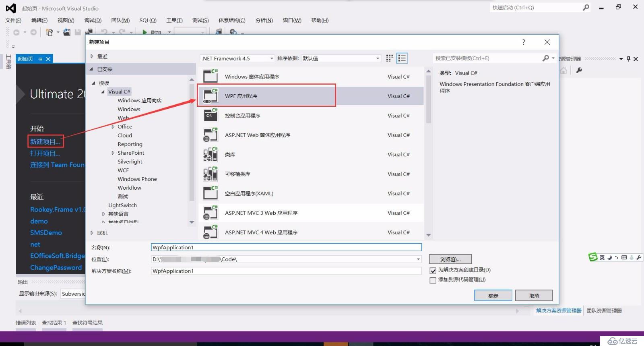Open the 排序依据 默认值 dropdown
Viewport: 644px width, 346px height.
(341, 58)
